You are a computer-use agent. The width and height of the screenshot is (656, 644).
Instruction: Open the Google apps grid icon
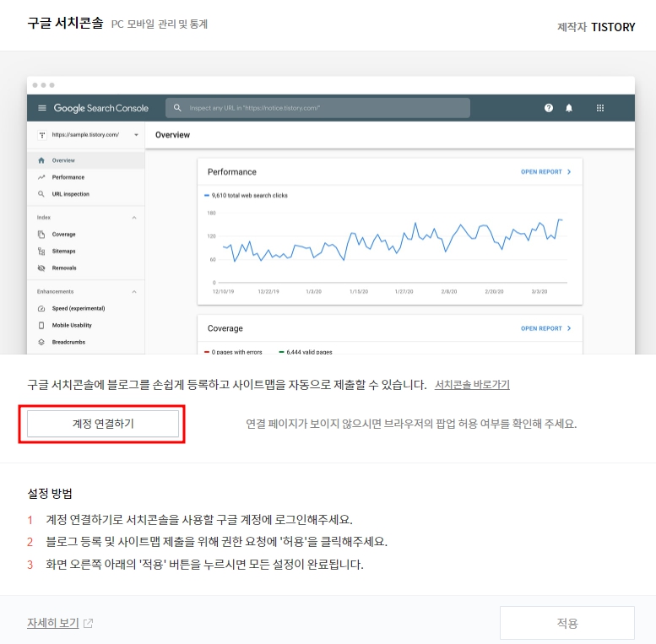click(600, 108)
